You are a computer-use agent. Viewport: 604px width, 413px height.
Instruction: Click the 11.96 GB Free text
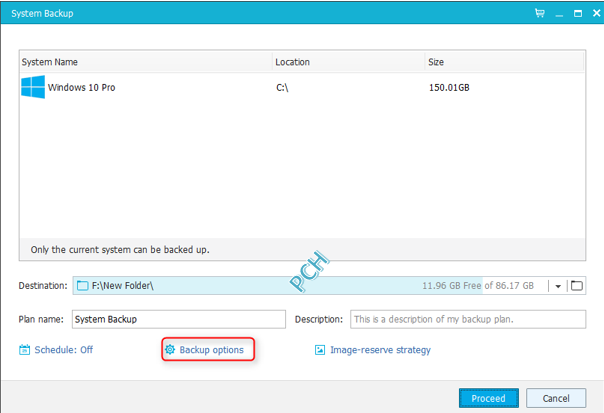click(451, 286)
